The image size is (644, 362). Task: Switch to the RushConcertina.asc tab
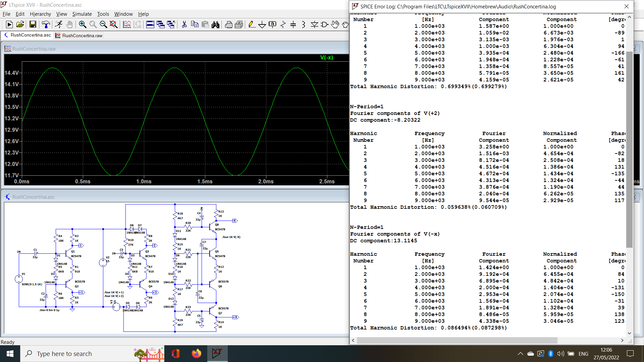click(x=27, y=35)
